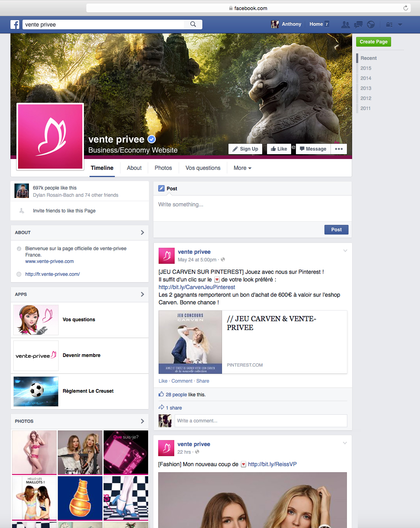Open the lingerie model photo thumbnail
Screen dimensions: 420x528
35,453
